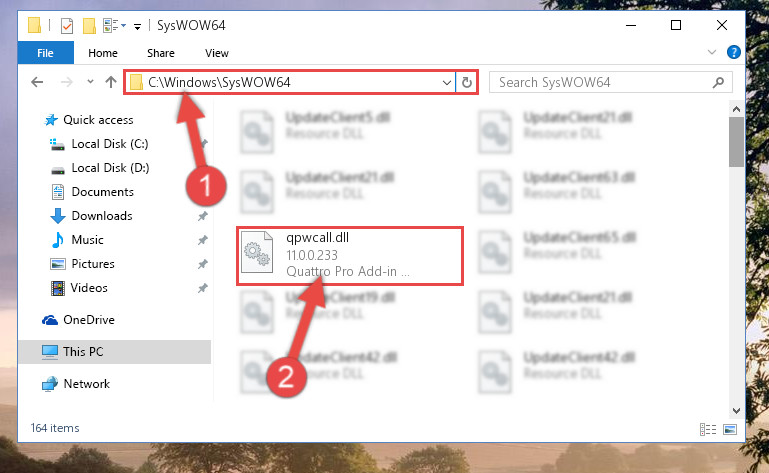Click the Back navigation arrow
The width and height of the screenshot is (769, 473).
(x=37, y=82)
